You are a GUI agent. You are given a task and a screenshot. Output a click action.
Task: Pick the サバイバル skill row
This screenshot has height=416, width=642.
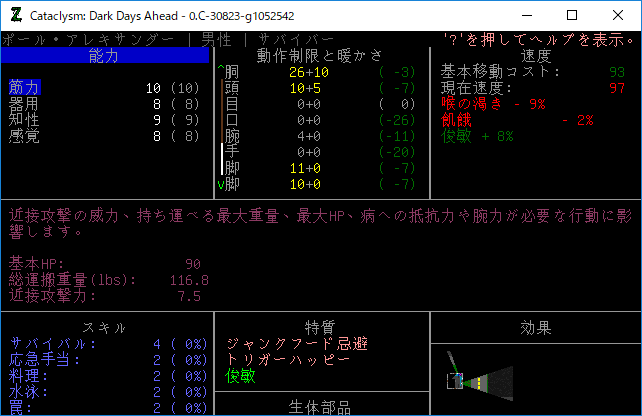click(x=49, y=343)
